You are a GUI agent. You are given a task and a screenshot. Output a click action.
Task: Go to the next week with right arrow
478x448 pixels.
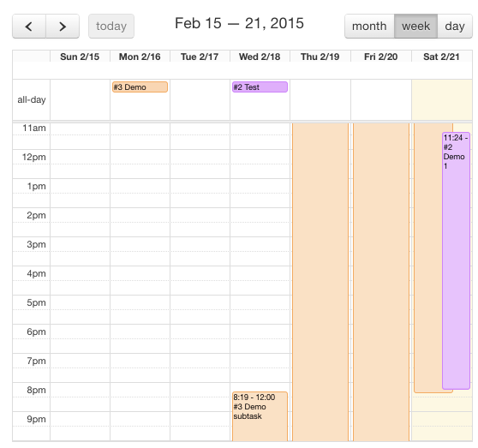[x=63, y=27]
